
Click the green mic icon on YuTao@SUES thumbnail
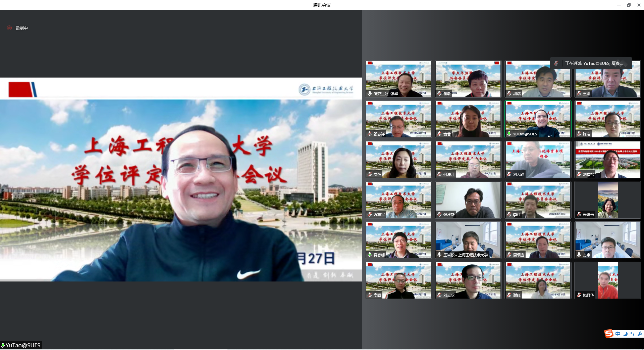pos(509,134)
